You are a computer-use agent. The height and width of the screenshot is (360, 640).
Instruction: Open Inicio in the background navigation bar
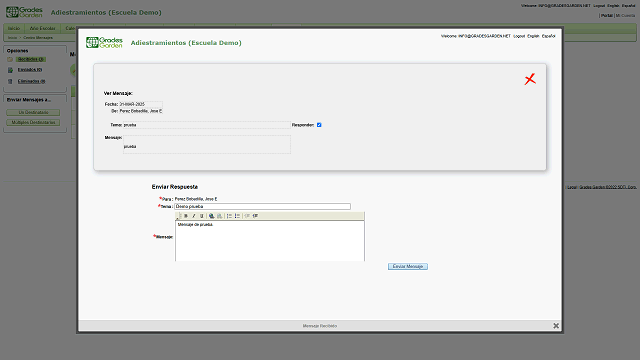14,28
